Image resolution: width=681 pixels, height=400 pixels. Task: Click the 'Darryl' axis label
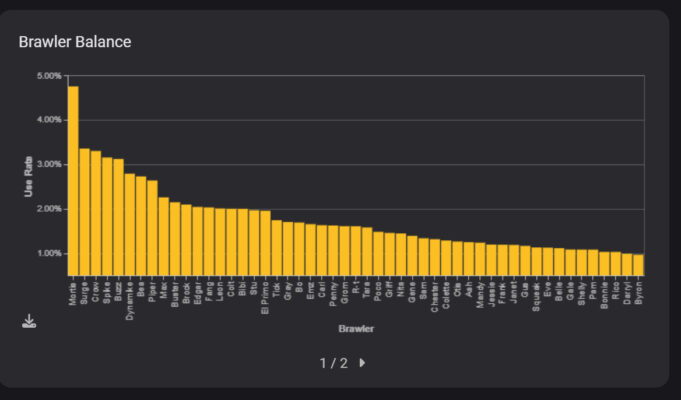pos(627,293)
